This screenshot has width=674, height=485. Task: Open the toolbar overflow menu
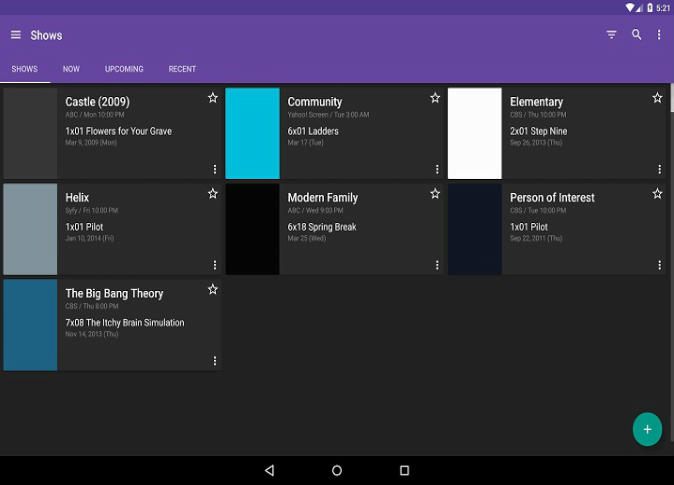tap(659, 35)
